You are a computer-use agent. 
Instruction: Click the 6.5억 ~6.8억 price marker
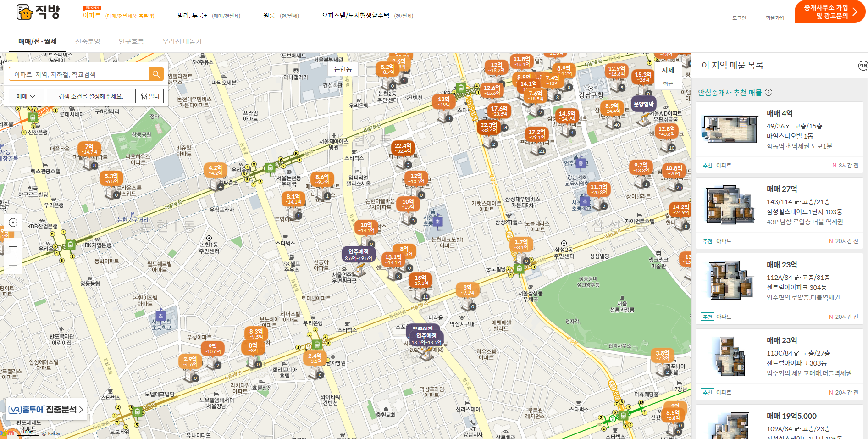point(673,415)
